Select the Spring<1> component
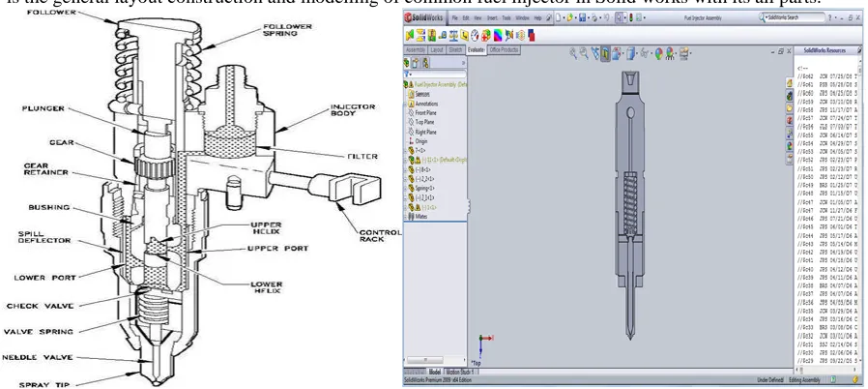868x389 pixels. [425, 189]
